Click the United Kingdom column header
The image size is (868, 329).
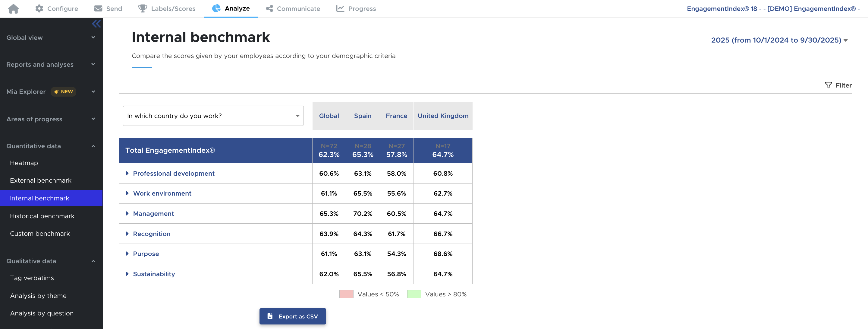click(443, 116)
